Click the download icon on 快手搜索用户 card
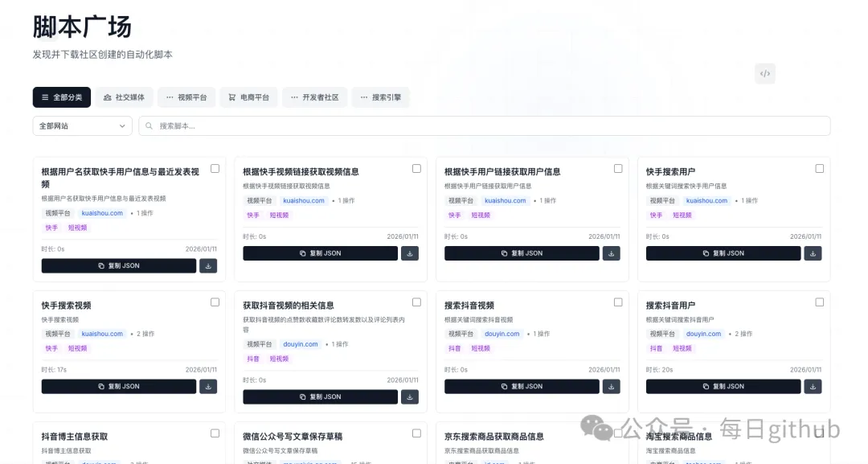 tap(813, 253)
